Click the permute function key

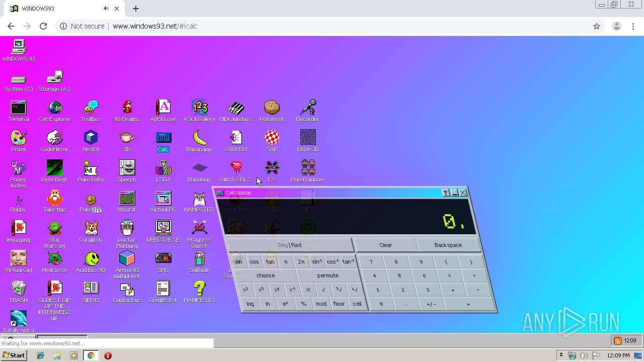tap(328, 276)
